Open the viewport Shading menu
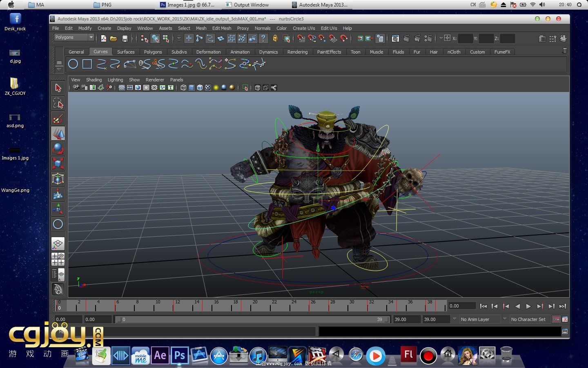Image resolution: width=588 pixels, height=368 pixels. coord(94,80)
